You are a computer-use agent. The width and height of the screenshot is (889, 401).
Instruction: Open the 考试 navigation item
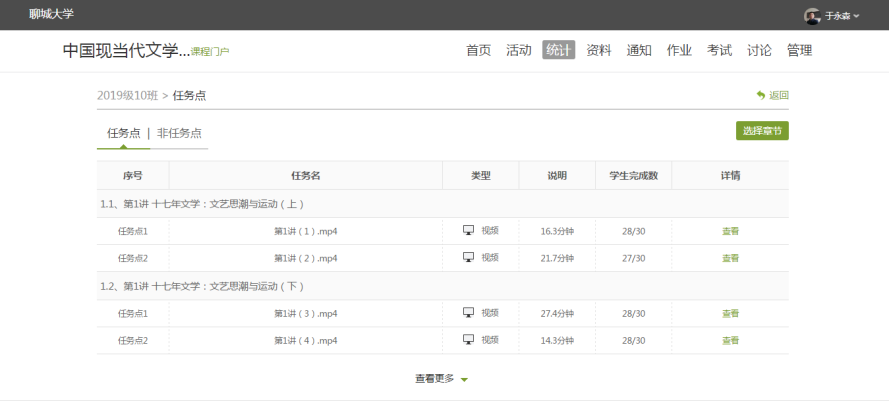coord(719,50)
